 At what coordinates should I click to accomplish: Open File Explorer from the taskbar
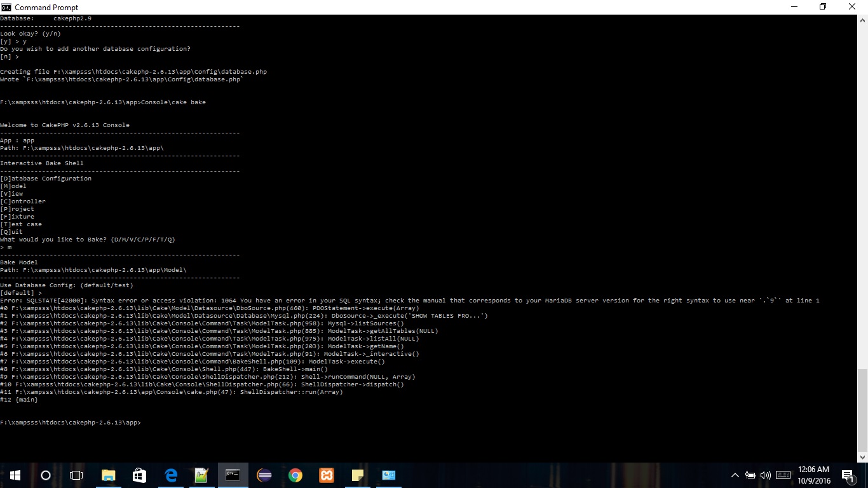[108, 475]
